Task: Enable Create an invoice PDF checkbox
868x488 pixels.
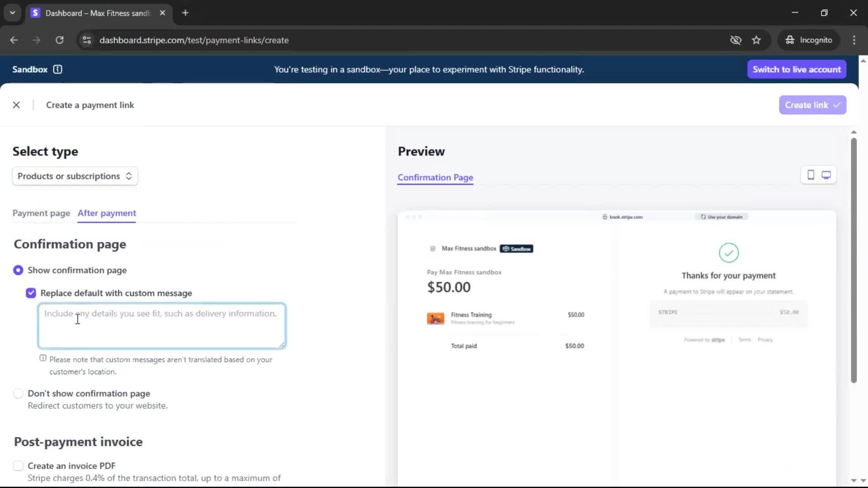Action: point(18,466)
